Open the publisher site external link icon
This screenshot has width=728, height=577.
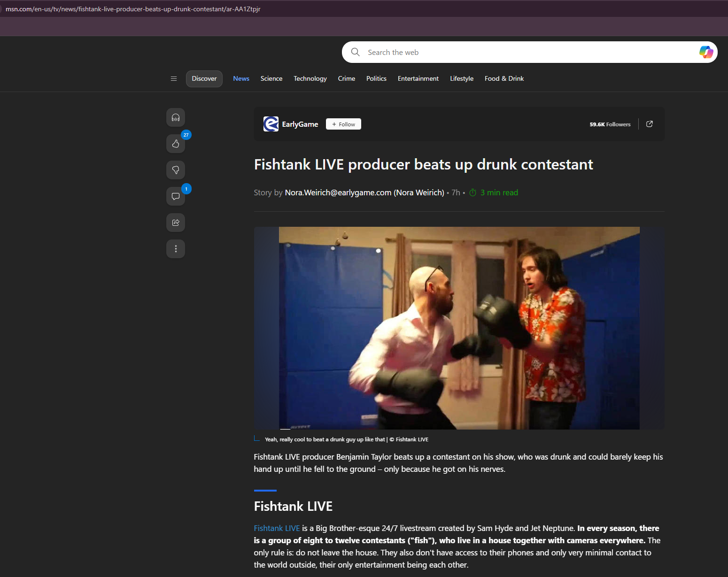pos(650,124)
